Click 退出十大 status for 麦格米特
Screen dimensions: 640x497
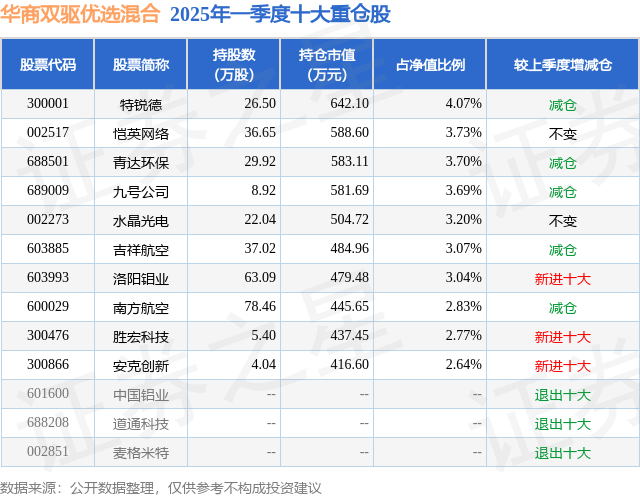pyautogui.click(x=562, y=453)
